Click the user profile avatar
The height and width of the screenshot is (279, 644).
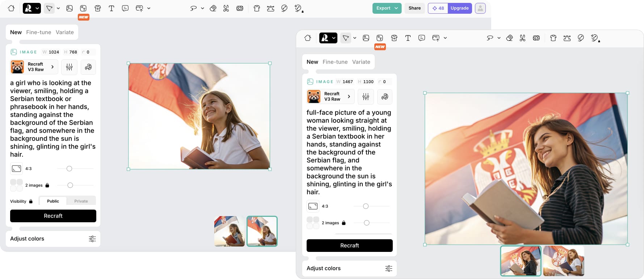point(480,8)
